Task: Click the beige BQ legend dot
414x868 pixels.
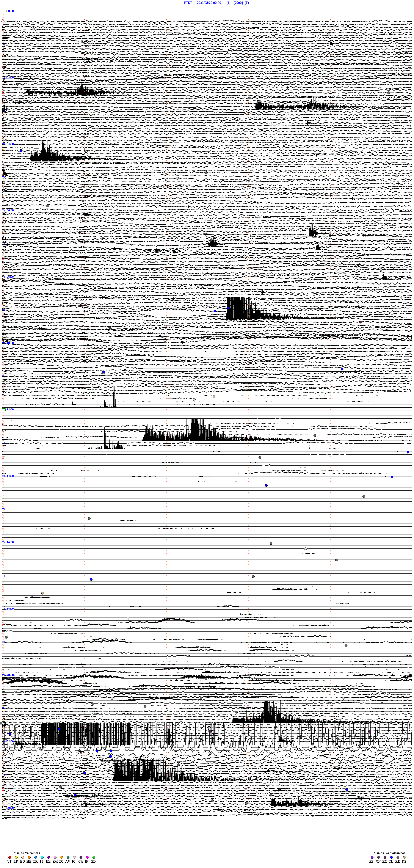Action: click(23, 857)
